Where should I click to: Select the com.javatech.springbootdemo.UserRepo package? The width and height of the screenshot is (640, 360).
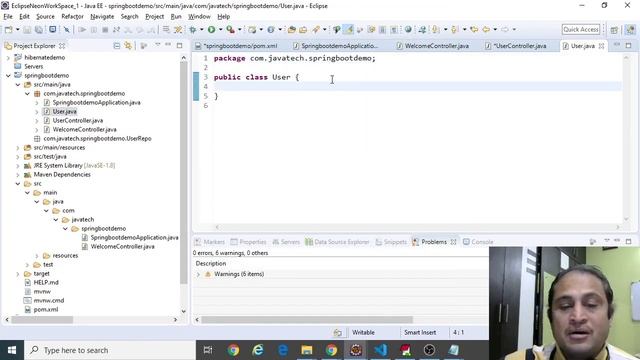point(97,139)
